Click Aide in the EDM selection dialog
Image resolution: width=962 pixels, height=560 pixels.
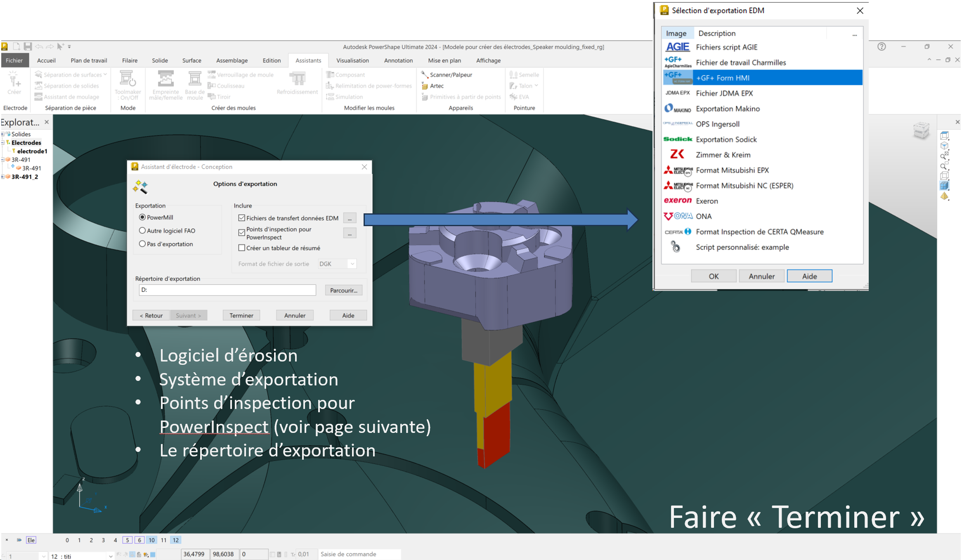tap(809, 276)
